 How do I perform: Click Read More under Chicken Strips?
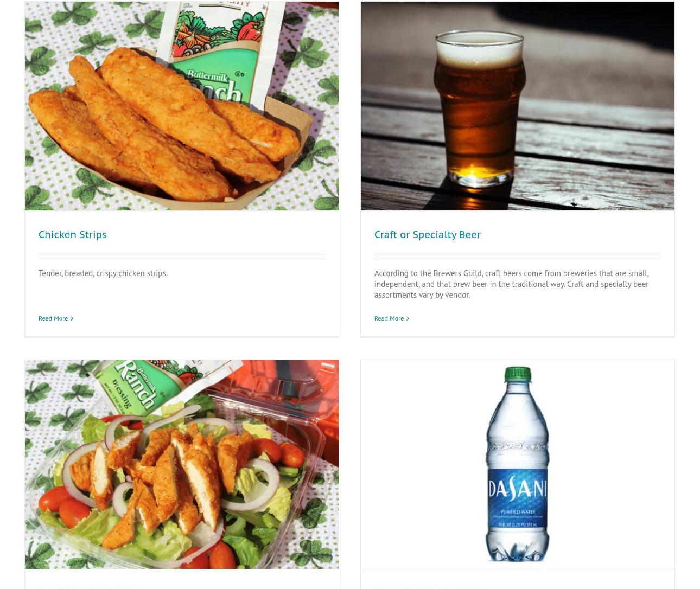coord(53,318)
